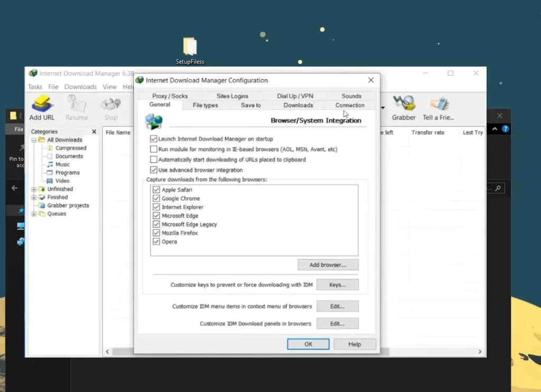This screenshot has width=541, height=392.
Task: Click the Tell a Friend icon
Action: 439,104
